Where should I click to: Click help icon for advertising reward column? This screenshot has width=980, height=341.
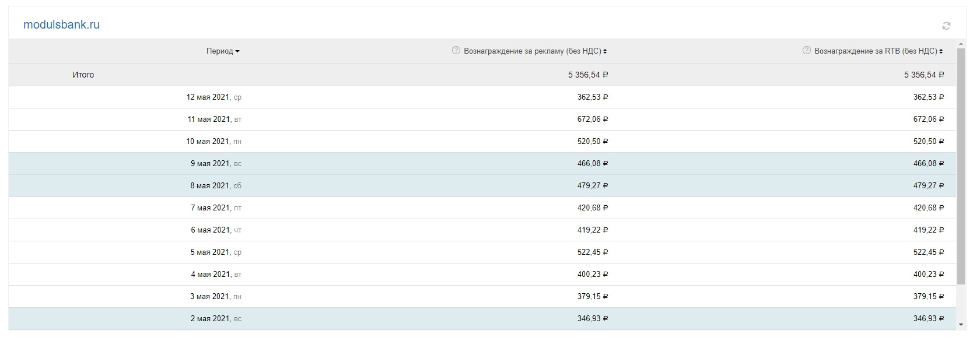[x=456, y=51]
